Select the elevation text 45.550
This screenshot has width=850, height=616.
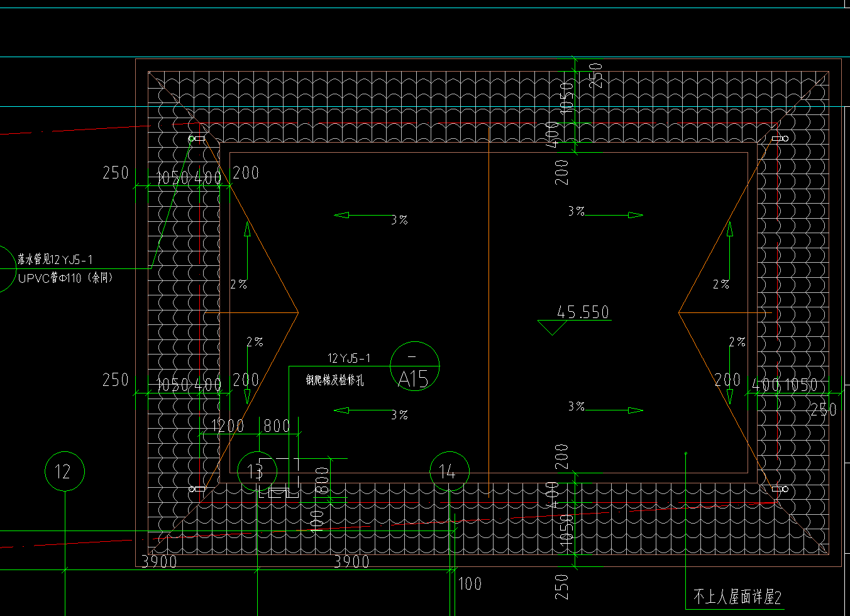583,312
